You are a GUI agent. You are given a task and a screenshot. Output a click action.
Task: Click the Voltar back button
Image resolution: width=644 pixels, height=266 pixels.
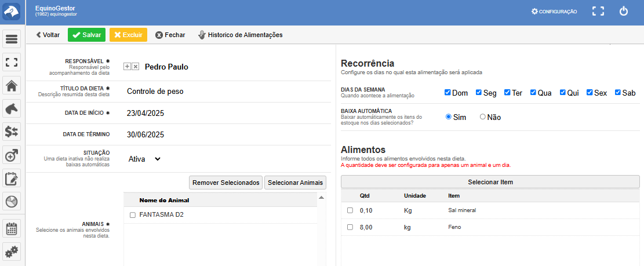point(48,35)
